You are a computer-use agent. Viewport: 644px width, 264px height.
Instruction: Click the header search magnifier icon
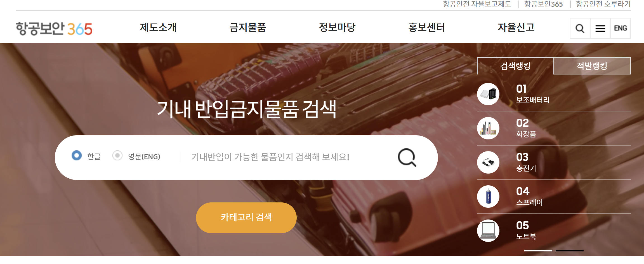pos(580,28)
